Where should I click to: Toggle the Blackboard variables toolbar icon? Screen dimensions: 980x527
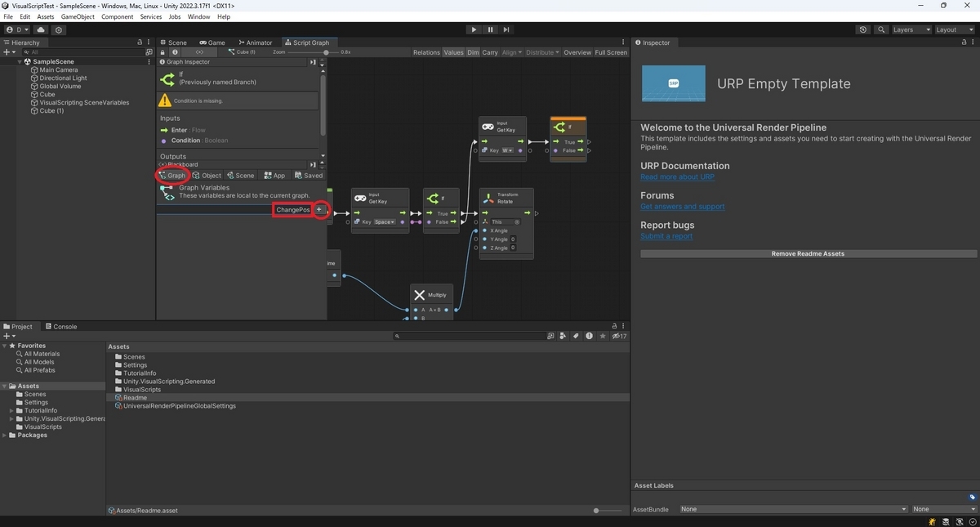coord(200,52)
